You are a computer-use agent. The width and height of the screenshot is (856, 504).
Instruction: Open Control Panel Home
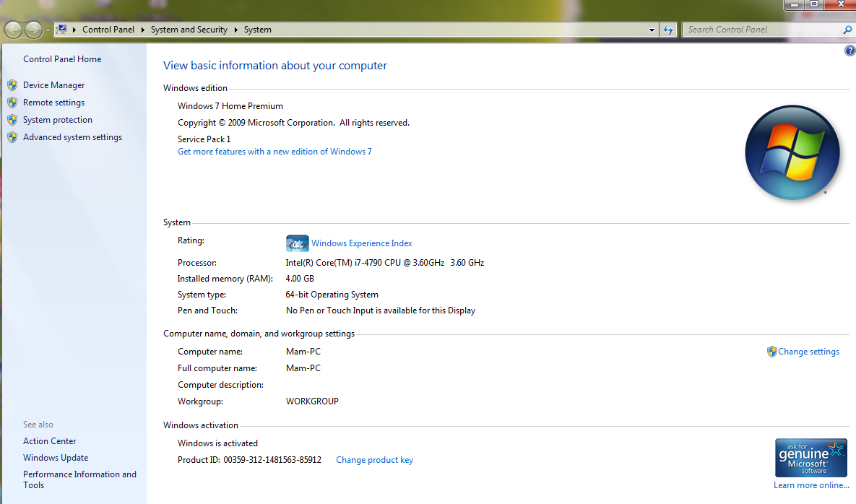pyautogui.click(x=62, y=59)
